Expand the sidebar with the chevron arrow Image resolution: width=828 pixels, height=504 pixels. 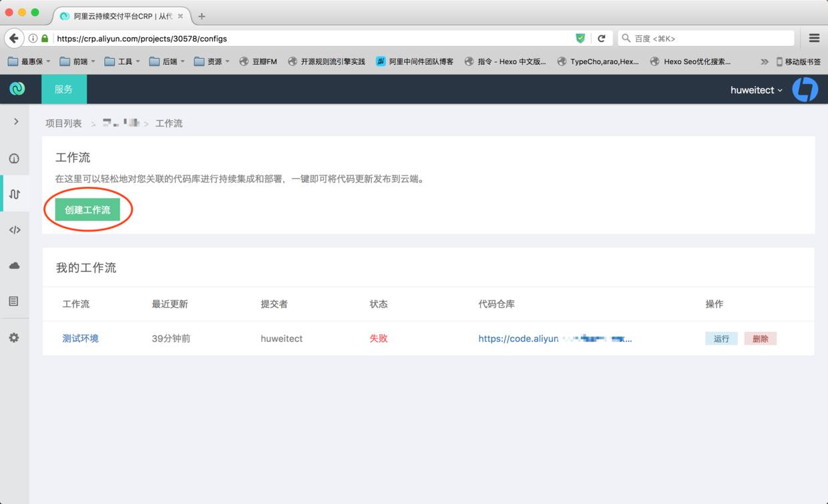click(16, 121)
